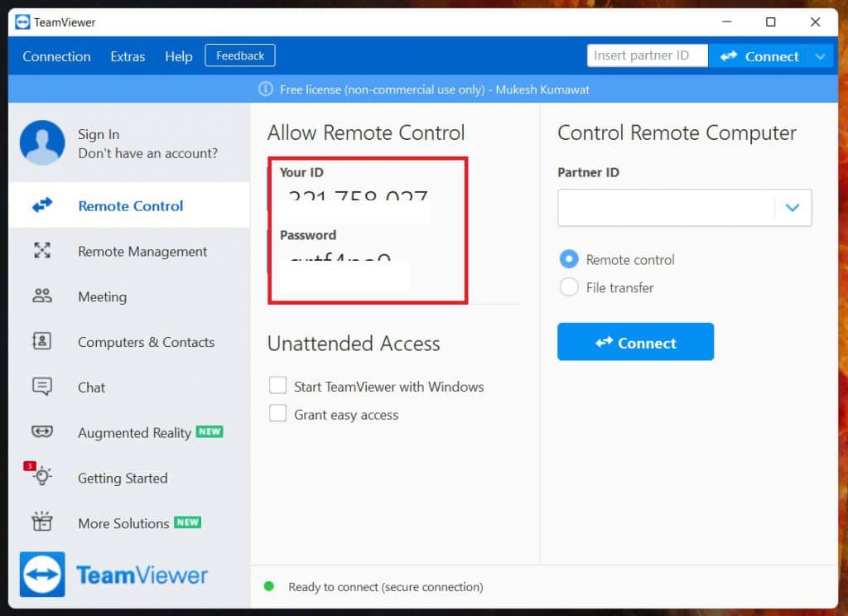
Task: Tick the Grant easy access checkbox
Action: [278, 413]
